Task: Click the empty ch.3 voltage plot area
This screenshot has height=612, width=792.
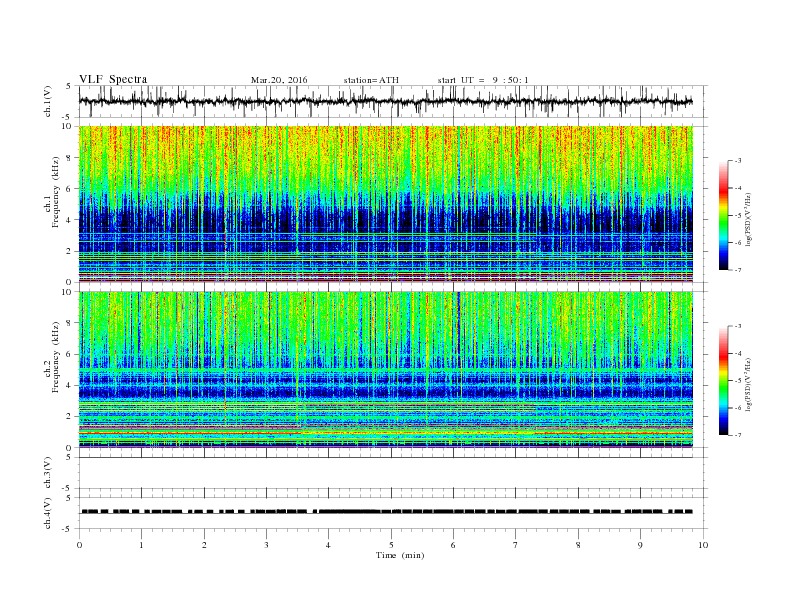Action: [393, 473]
